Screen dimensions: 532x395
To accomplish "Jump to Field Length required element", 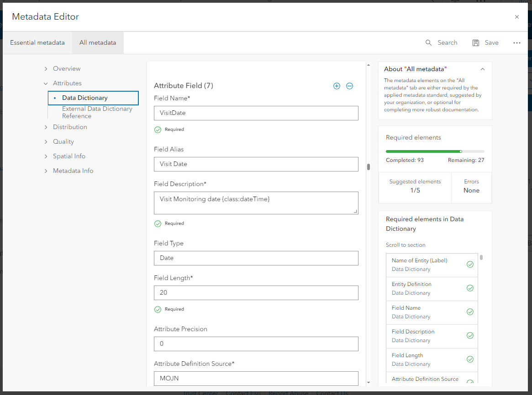I will click(432, 360).
